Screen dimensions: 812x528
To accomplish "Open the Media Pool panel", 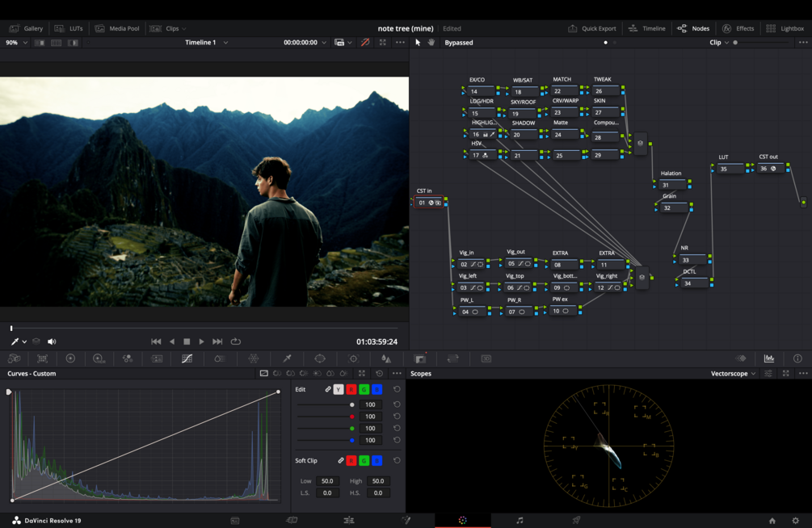I will 117,28.
